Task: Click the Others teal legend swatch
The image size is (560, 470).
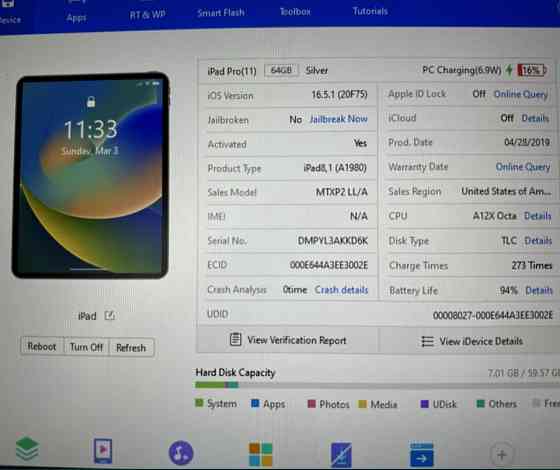Action: (481, 403)
